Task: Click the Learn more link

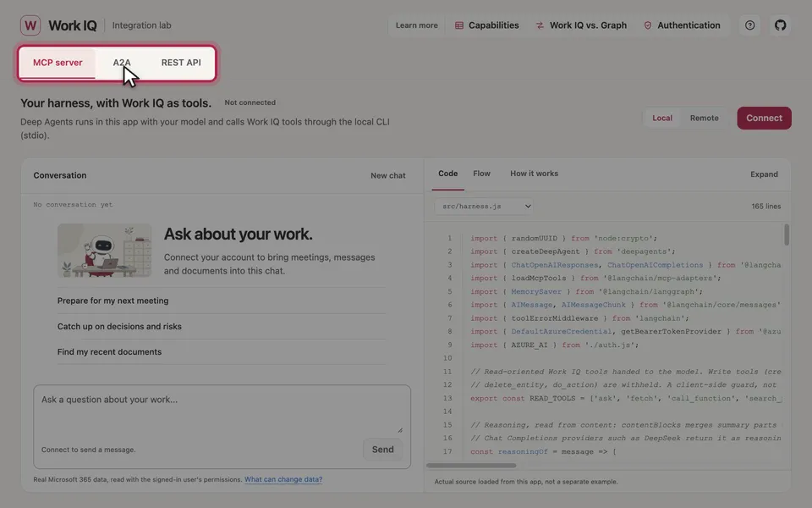Action: click(x=416, y=25)
